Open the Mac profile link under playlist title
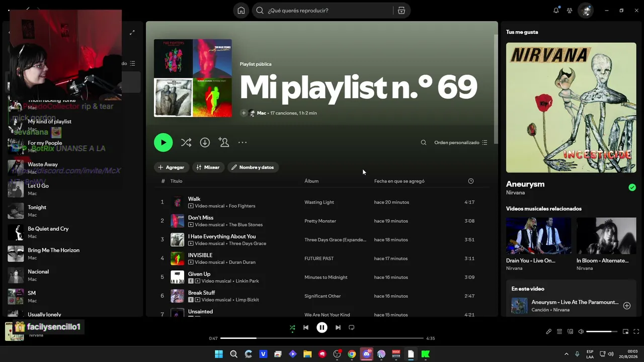This screenshot has width=644, height=362. 262,113
